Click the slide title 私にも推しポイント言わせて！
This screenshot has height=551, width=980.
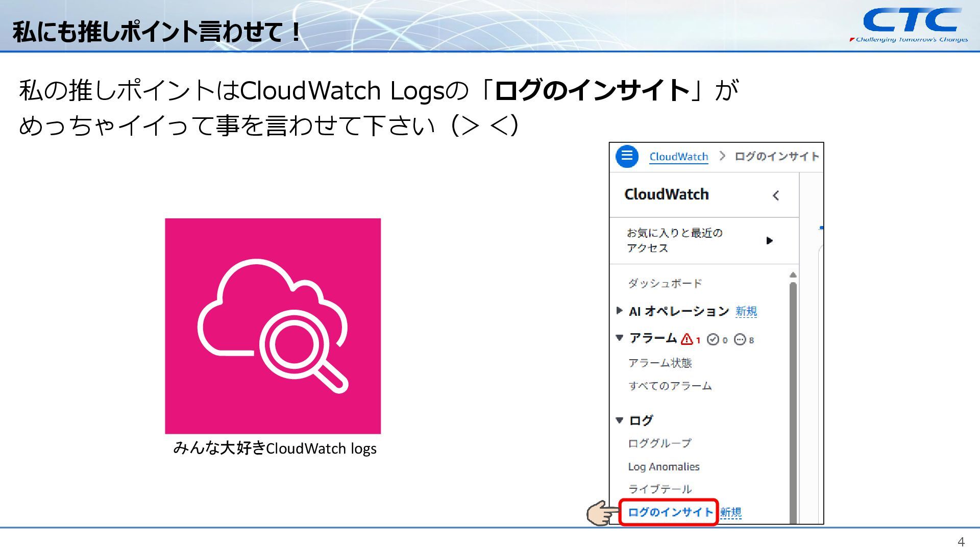156,32
